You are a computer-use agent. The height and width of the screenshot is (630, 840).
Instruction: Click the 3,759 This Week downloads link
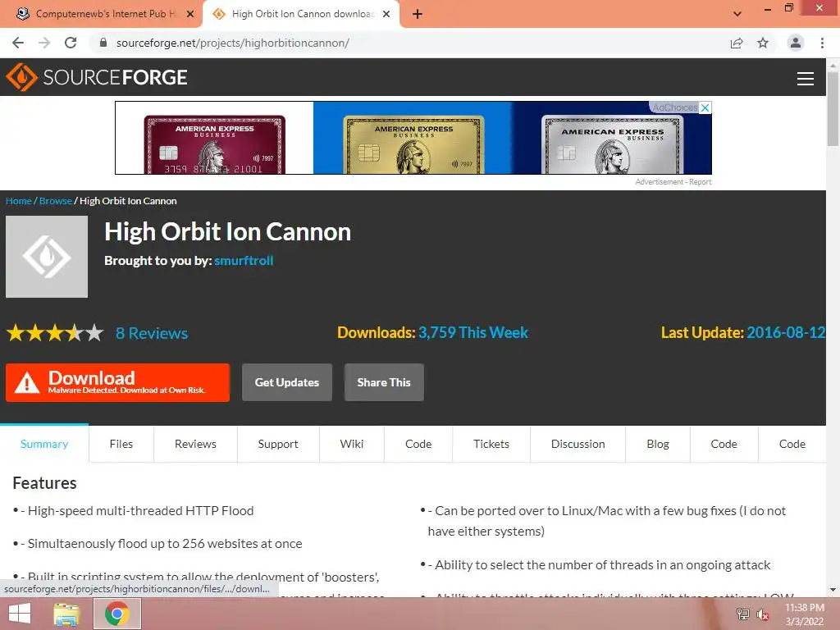click(473, 333)
